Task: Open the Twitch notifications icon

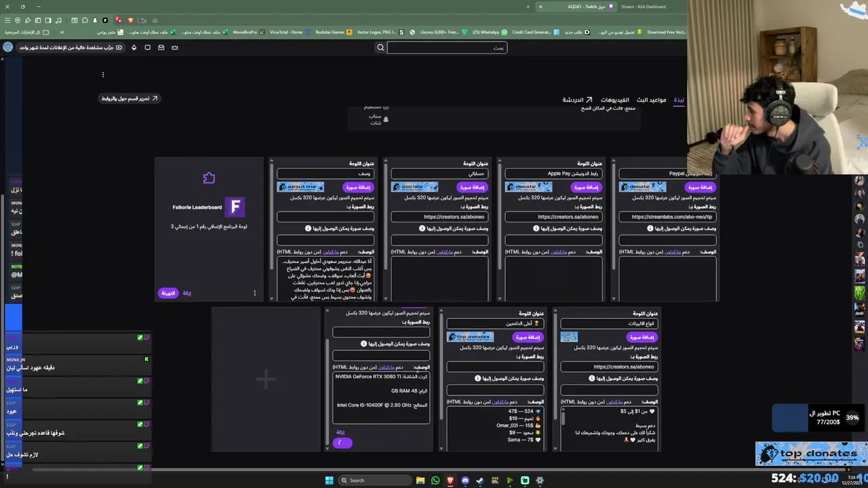Action: (147, 47)
